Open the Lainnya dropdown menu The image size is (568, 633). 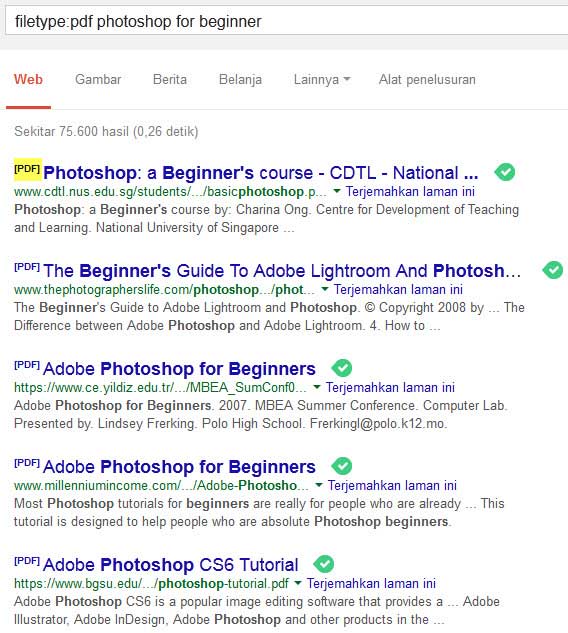[322, 80]
